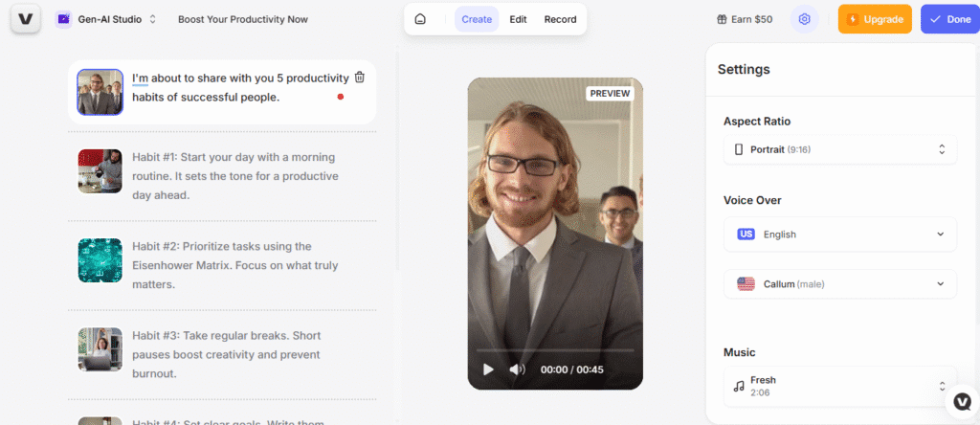The height and width of the screenshot is (425, 980).
Task: Select the Habit #3 breaks thumbnail
Action: pyautogui.click(x=100, y=349)
